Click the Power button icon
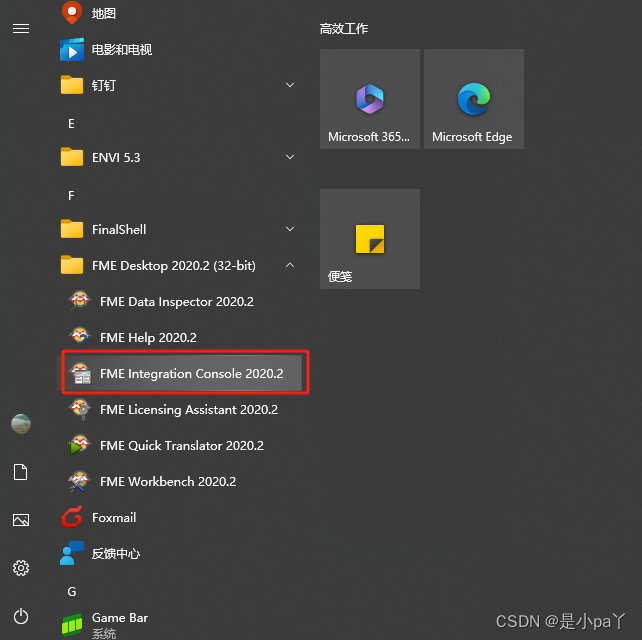642x640 pixels. pyautogui.click(x=21, y=616)
